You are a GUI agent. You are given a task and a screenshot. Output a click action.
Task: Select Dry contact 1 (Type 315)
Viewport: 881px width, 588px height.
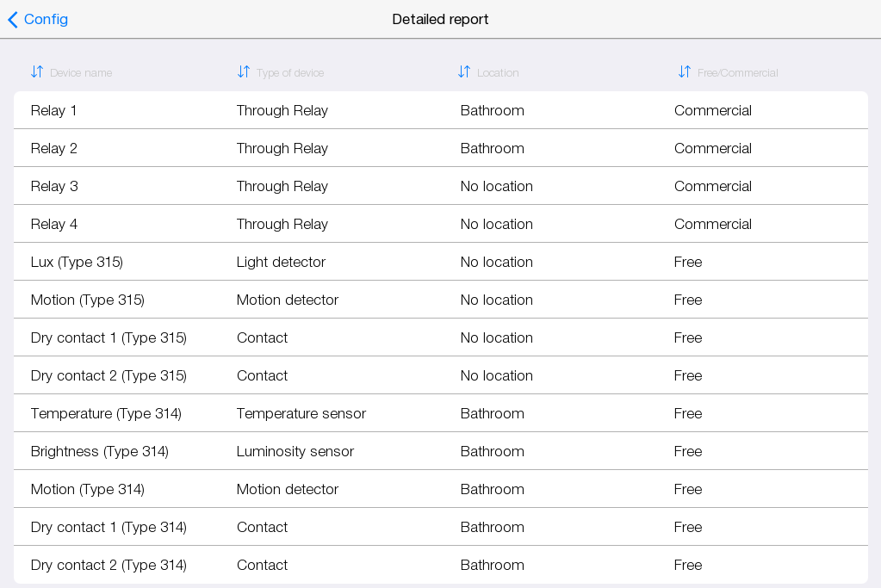coord(440,337)
